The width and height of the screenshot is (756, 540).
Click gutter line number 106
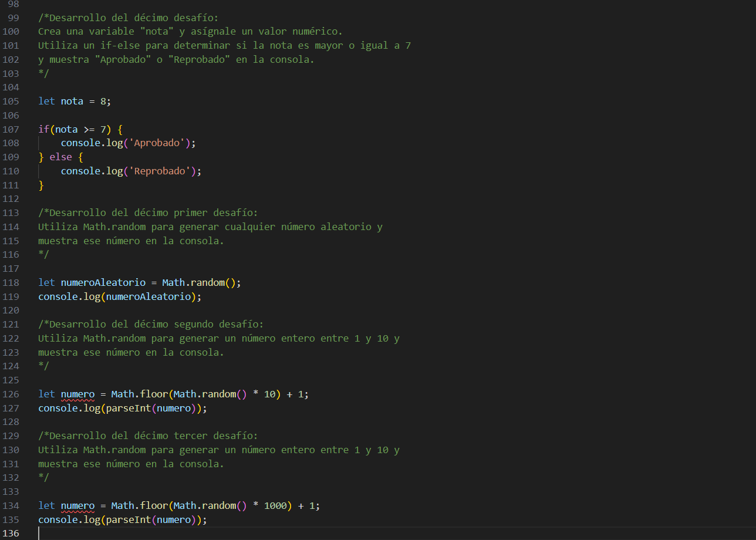click(x=11, y=115)
